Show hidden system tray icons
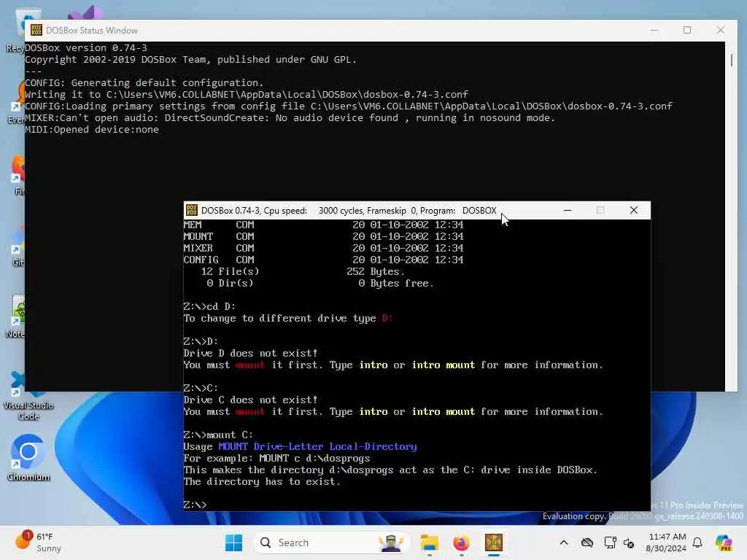Screen dimensions: 747x560 pyautogui.click(x=564, y=542)
